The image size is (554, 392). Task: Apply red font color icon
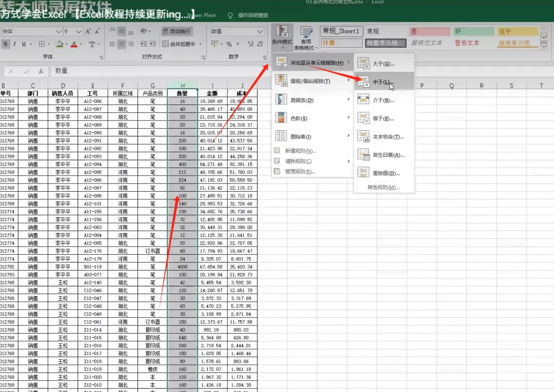(74, 44)
